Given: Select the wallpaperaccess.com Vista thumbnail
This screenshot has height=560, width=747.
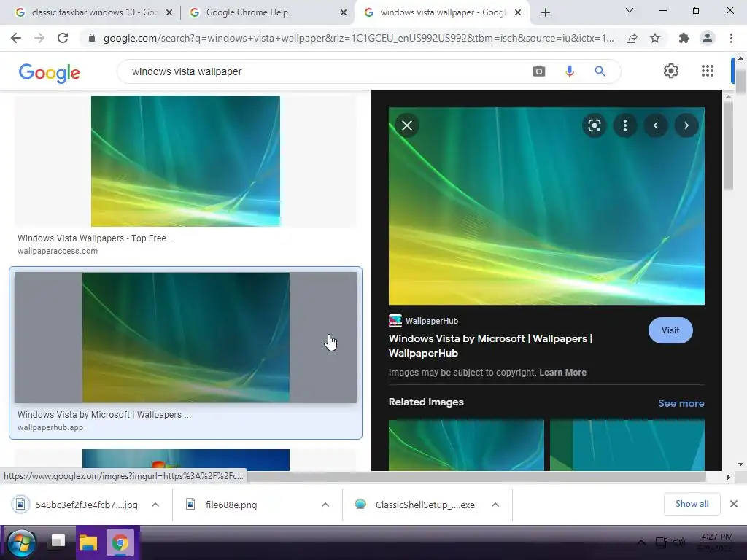Looking at the screenshot, I should click(185, 161).
